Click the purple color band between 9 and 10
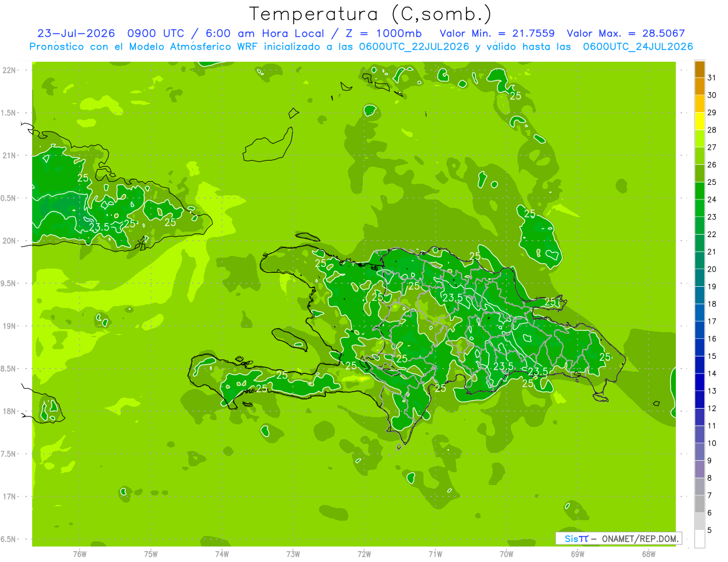 click(x=699, y=452)
